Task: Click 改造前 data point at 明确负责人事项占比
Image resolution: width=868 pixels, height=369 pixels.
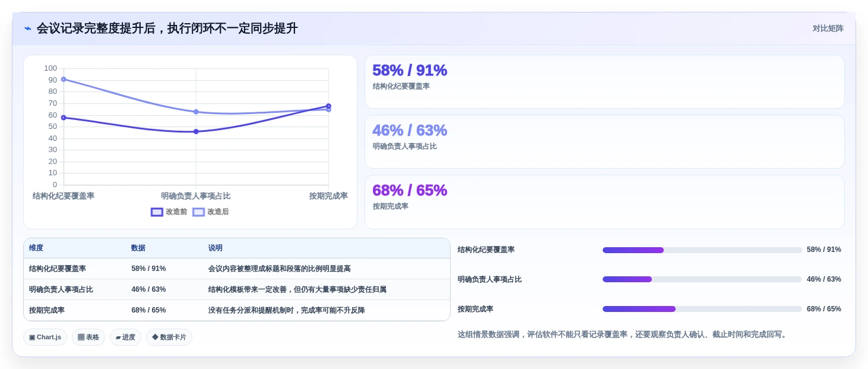Action: (196, 131)
